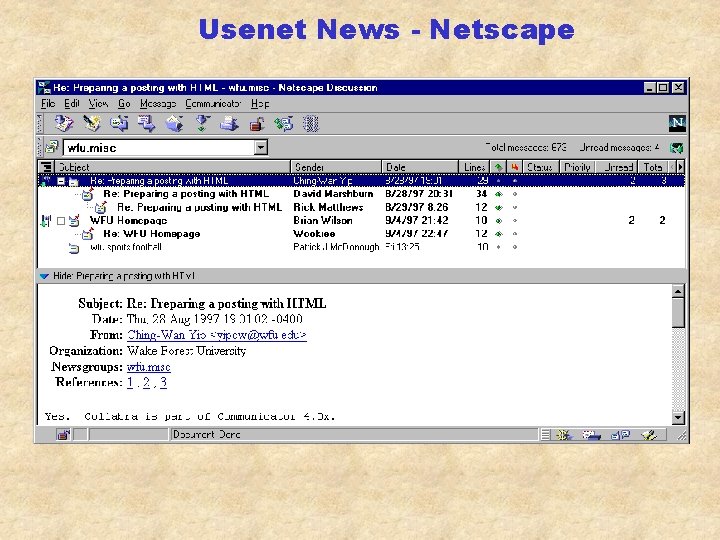Screen dimensions: 720x540
Task: Open the View menu
Action: point(98,104)
